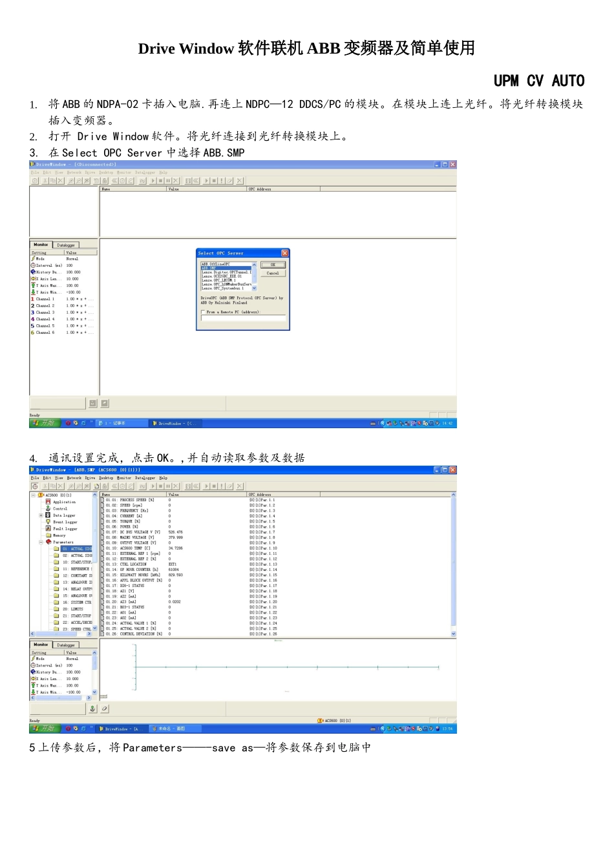Image resolution: width=614 pixels, height=868 pixels.
Task: Select Fault logger in the drive tree
Action: tap(65, 529)
